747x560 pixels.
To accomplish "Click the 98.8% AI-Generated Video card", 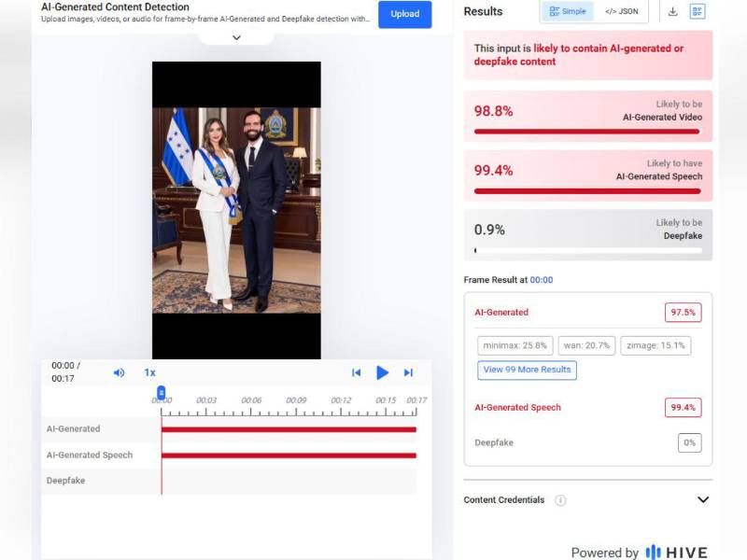I will pos(588,116).
